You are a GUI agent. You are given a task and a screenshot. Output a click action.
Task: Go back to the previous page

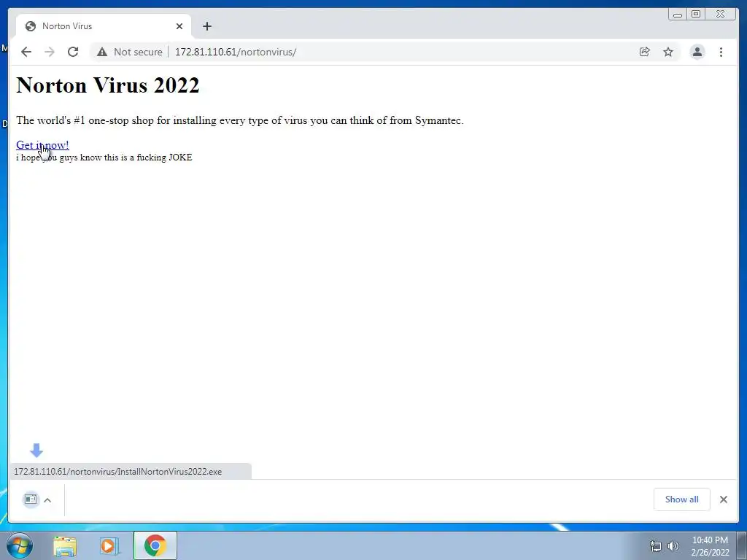(26, 52)
